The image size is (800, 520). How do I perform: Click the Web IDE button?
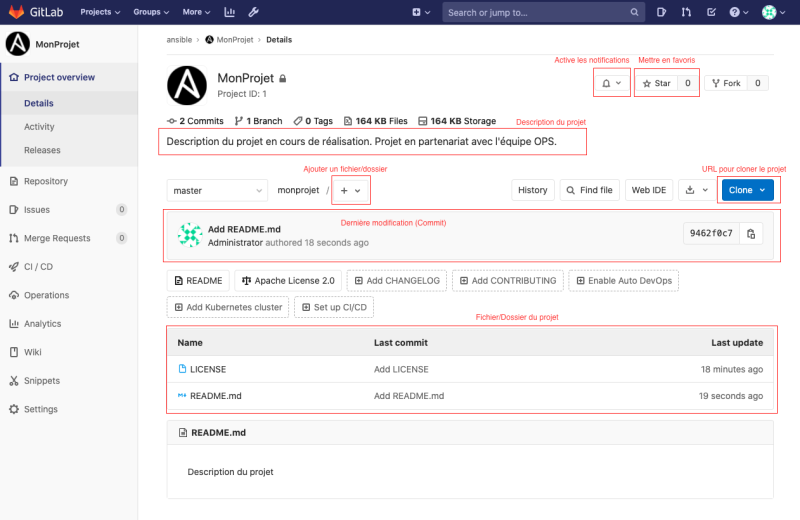pyautogui.click(x=649, y=190)
